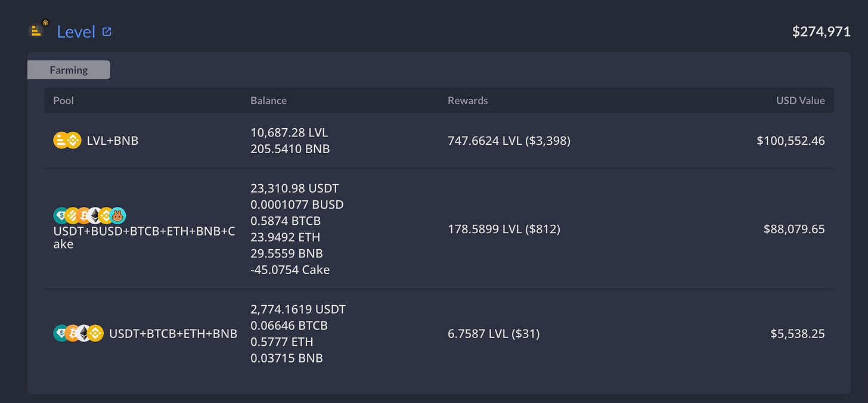Viewport: 868px width, 403px height.
Task: Click the Rewards column header
Action: click(x=468, y=101)
